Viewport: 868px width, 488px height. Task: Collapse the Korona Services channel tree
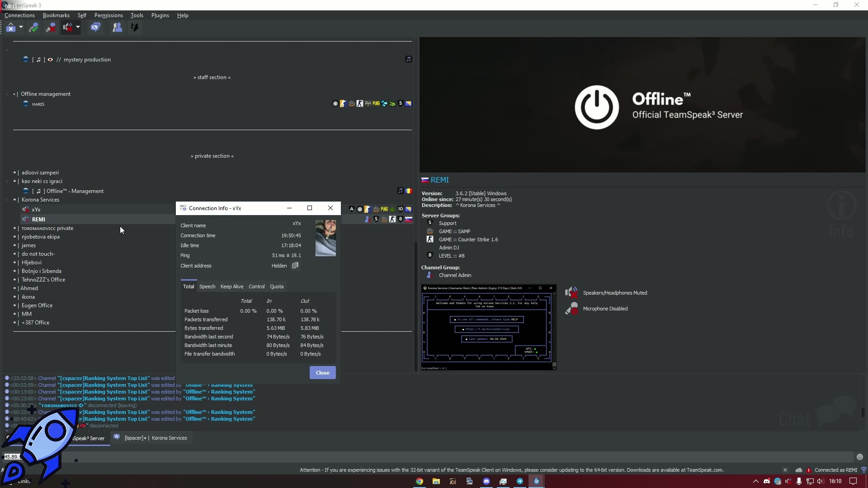click(7, 200)
